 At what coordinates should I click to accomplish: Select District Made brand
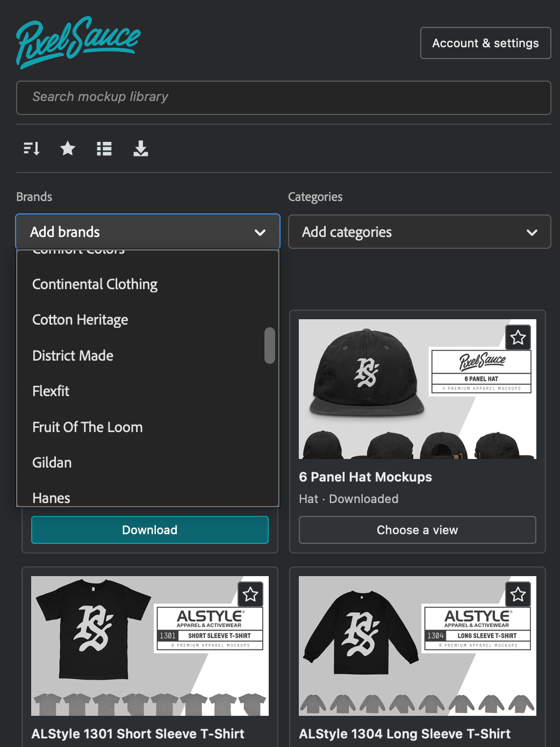pyautogui.click(x=148, y=356)
